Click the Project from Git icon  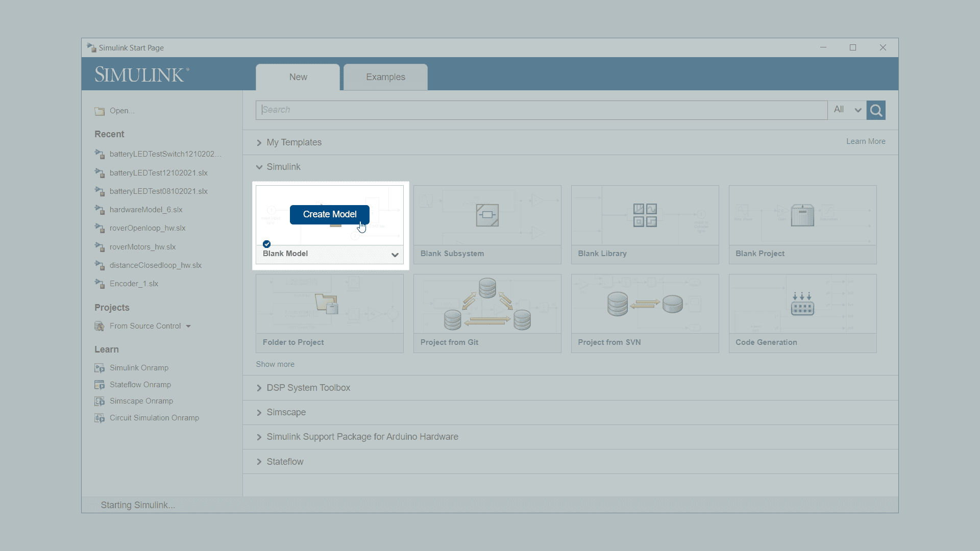(x=487, y=304)
